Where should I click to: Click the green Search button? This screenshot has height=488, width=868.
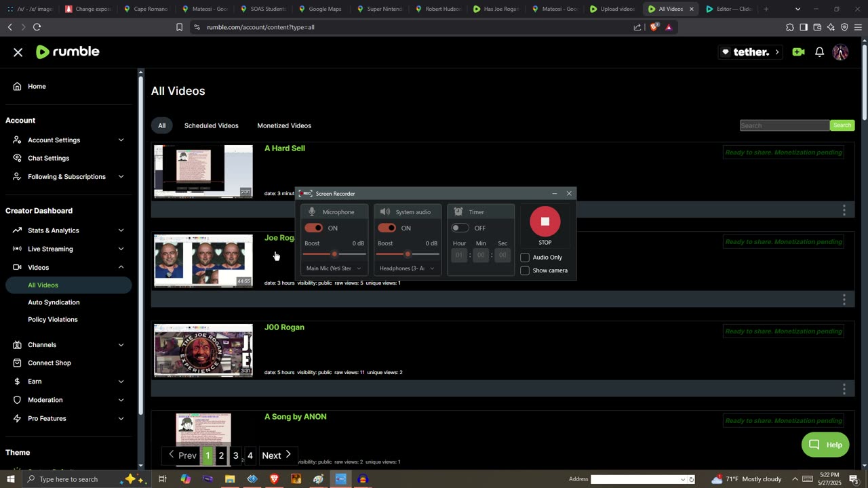click(842, 125)
